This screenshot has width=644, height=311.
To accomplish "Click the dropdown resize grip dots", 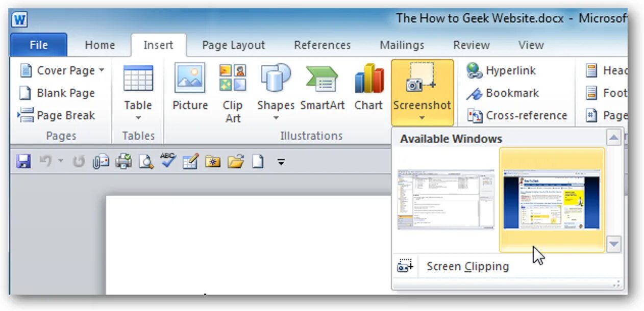I will coord(617,284).
